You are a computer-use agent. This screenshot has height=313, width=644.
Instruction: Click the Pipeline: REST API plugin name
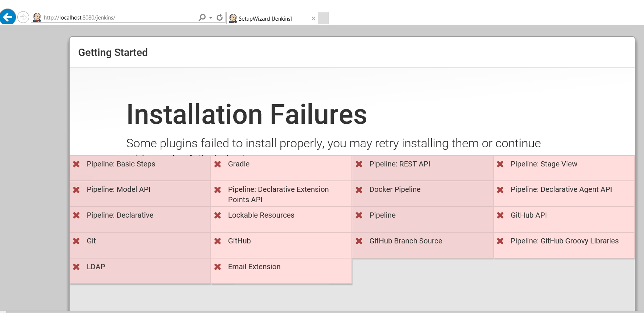[400, 164]
